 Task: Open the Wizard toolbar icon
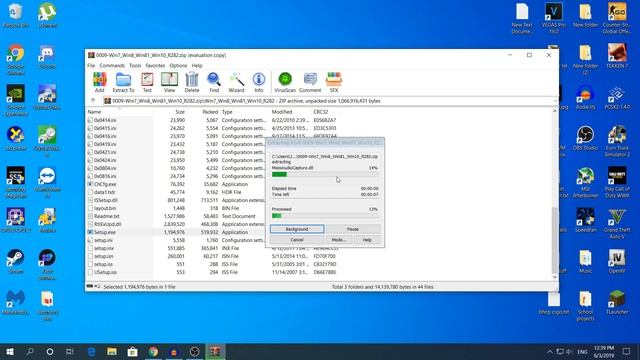[236, 82]
